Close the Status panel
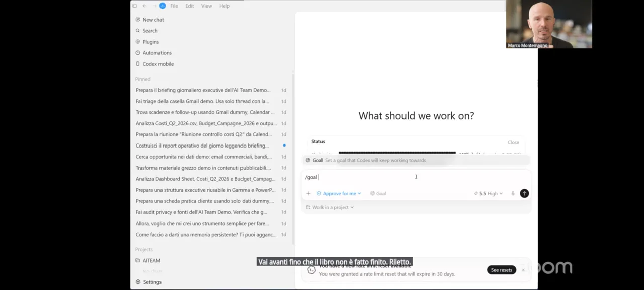Image resolution: width=644 pixels, height=290 pixels. click(x=513, y=142)
